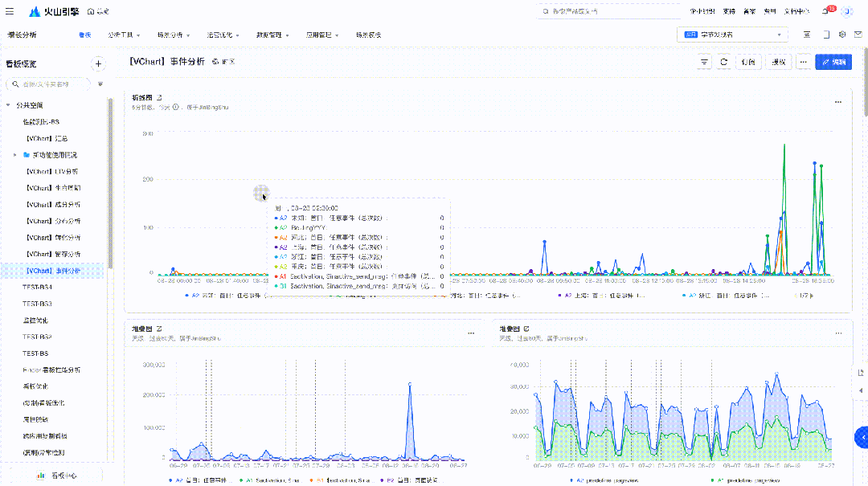Viewport: 868px width, 486px height.
Task: Click the page icon left of the settings gear
Action: click(x=826, y=35)
